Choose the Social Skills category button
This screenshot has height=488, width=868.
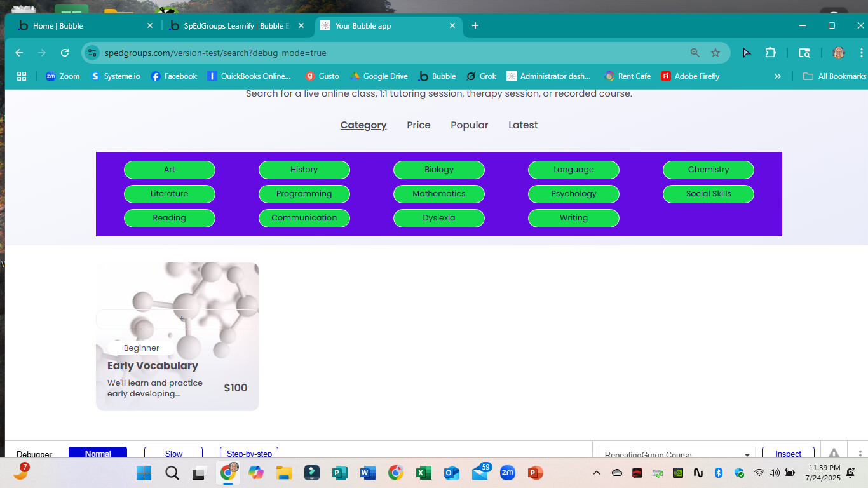click(709, 194)
